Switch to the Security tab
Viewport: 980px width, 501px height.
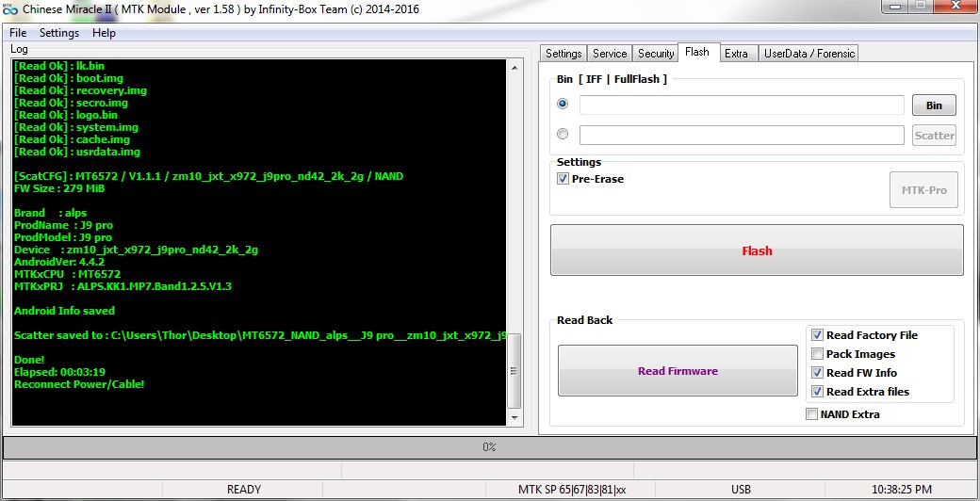(x=656, y=54)
